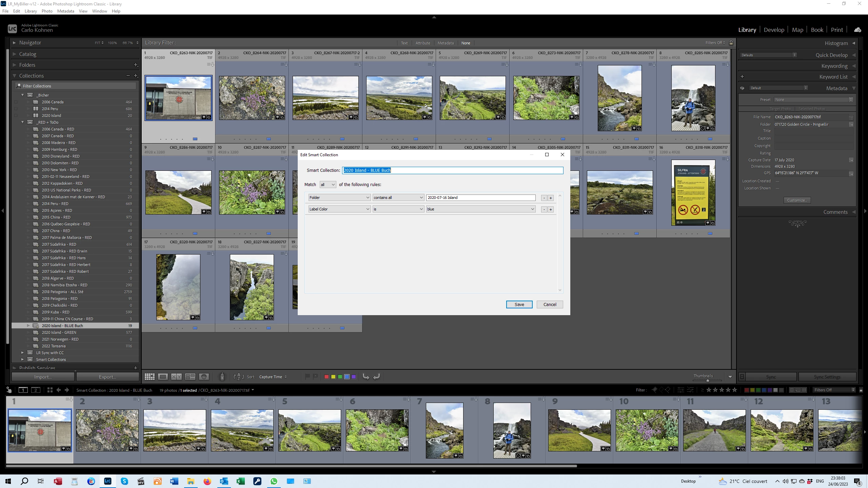The height and width of the screenshot is (488, 868).
Task: Click the sort direction A-Z icon
Action: click(x=239, y=377)
